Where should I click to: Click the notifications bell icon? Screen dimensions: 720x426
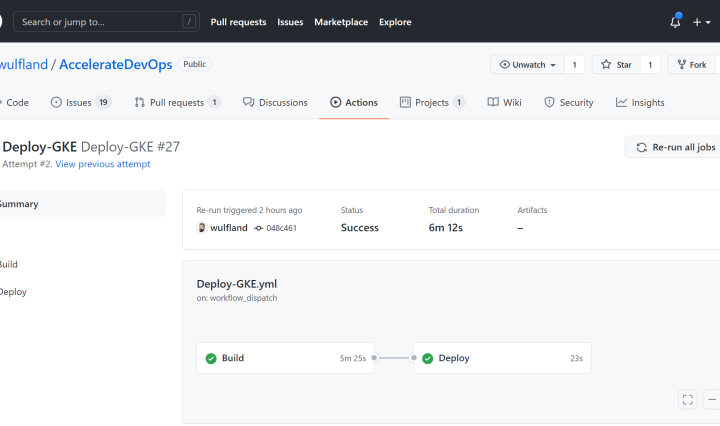click(x=675, y=22)
